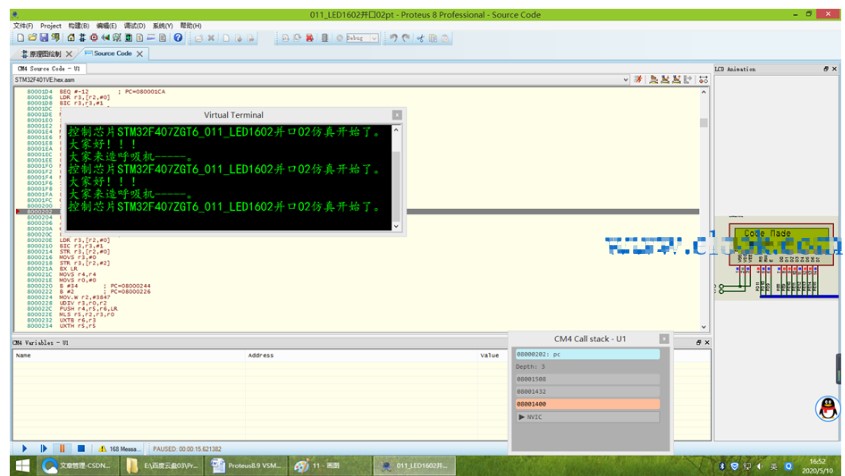Select highlighted 08001400 call stack entry

pyautogui.click(x=587, y=404)
